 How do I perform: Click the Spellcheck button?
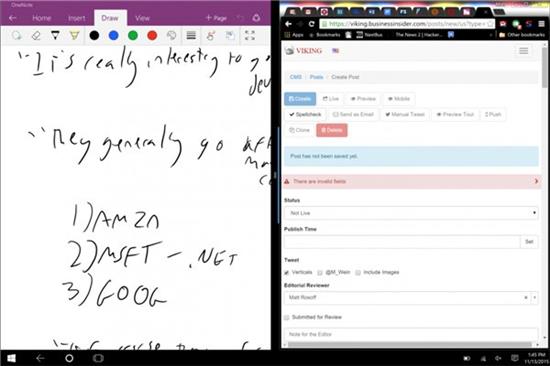click(305, 114)
